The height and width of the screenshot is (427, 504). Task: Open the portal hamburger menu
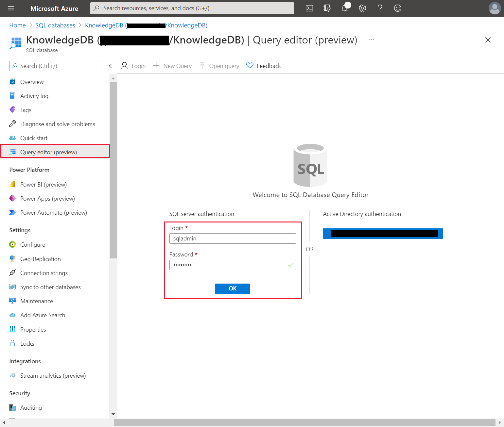click(11, 8)
